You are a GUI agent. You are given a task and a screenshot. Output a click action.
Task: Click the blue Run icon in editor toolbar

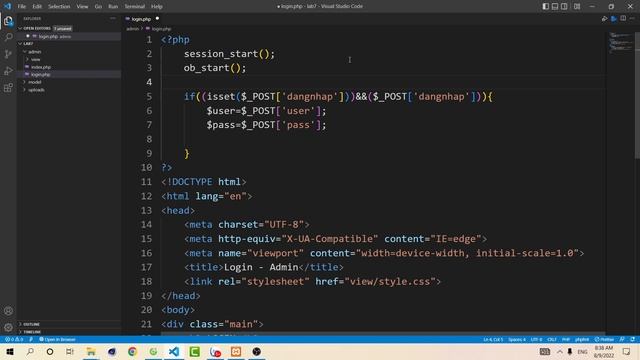click(x=613, y=19)
